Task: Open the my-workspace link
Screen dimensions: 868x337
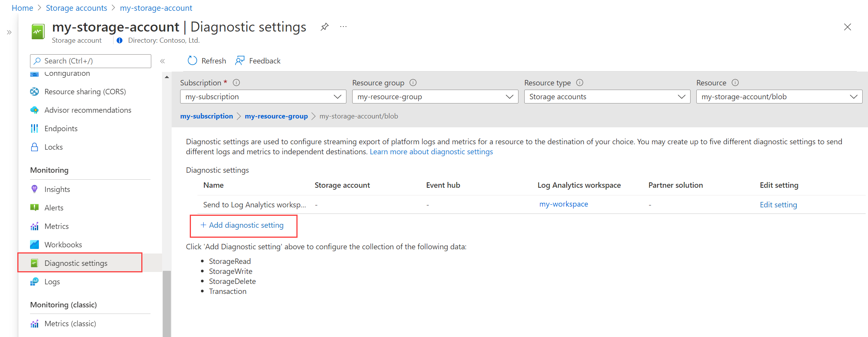Action: coord(564,204)
